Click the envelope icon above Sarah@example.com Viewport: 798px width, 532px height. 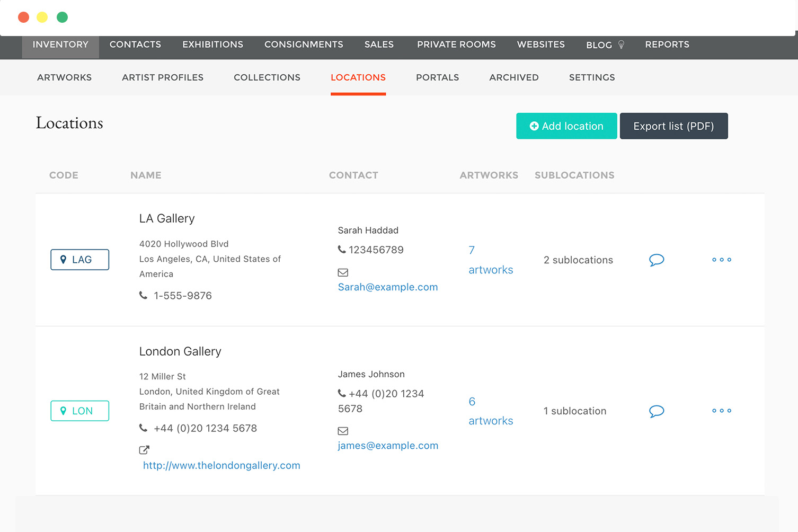[x=343, y=272]
